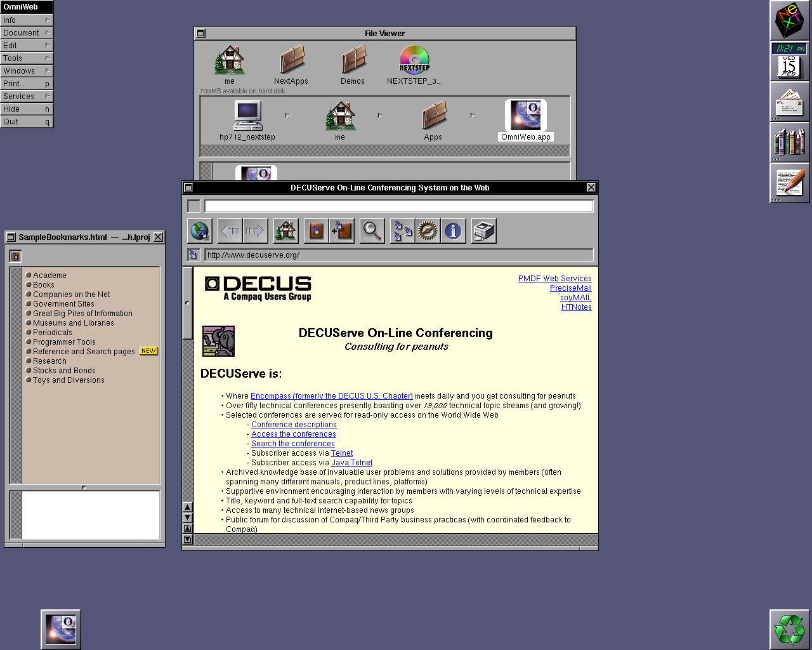
Task: Open Access the conferences link
Action: [294, 434]
